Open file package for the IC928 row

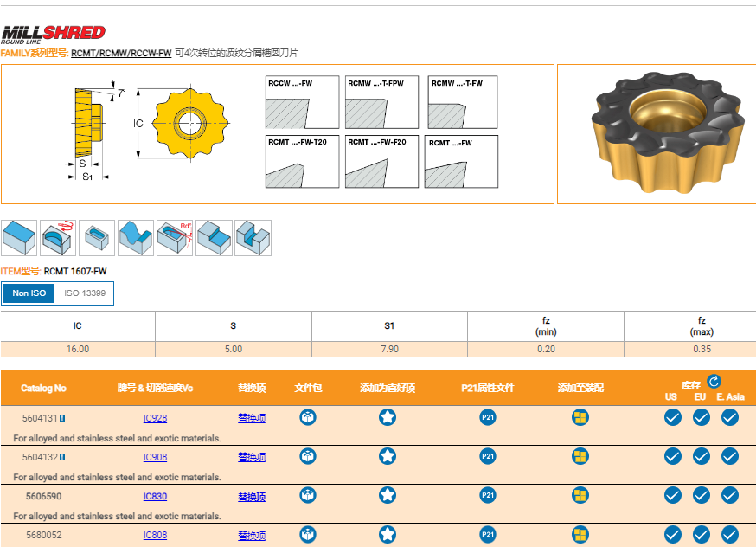click(308, 417)
